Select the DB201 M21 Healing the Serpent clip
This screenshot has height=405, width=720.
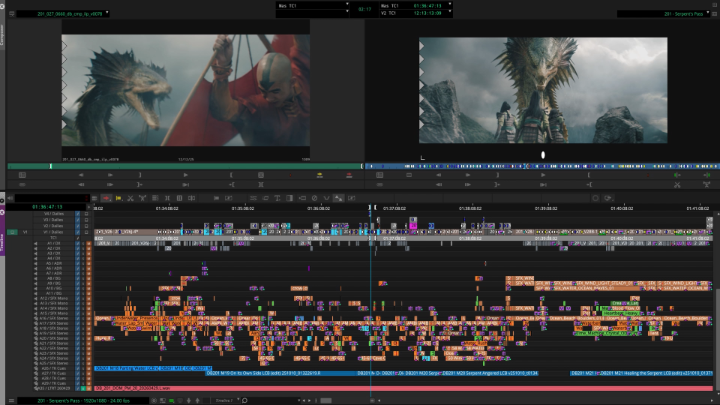point(656,373)
